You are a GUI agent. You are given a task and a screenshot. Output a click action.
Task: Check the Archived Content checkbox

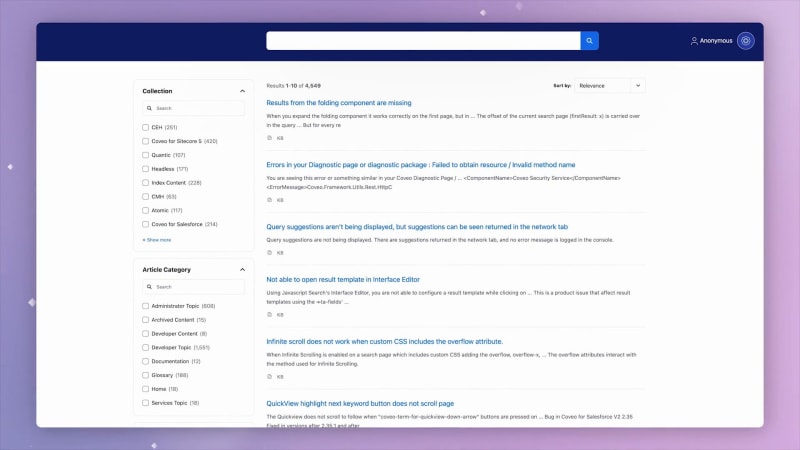click(145, 319)
